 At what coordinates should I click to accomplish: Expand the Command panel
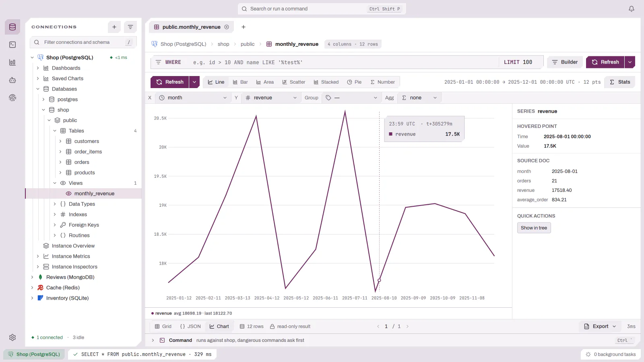[153, 340]
